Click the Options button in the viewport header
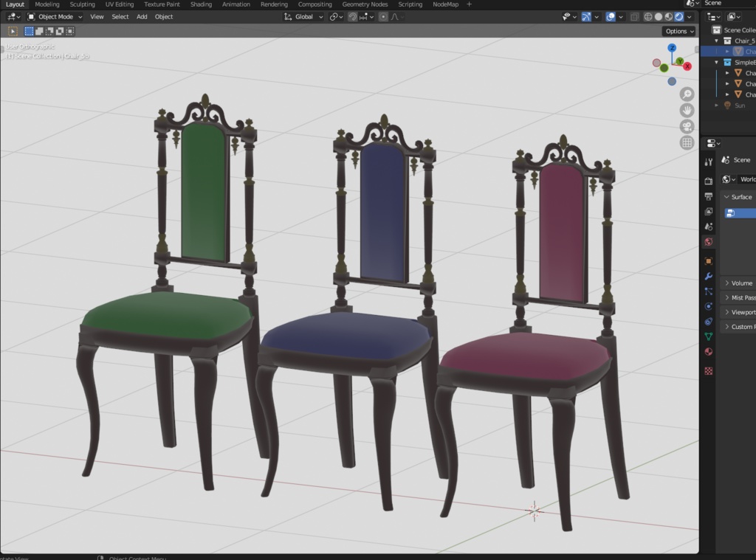756x560 pixels. [678, 31]
